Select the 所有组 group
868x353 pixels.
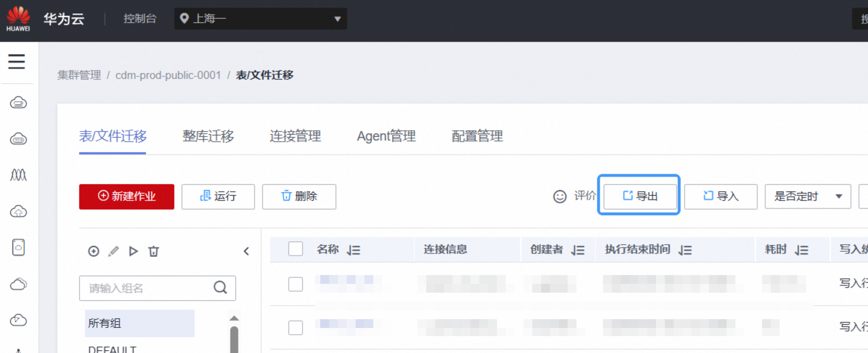coord(140,323)
